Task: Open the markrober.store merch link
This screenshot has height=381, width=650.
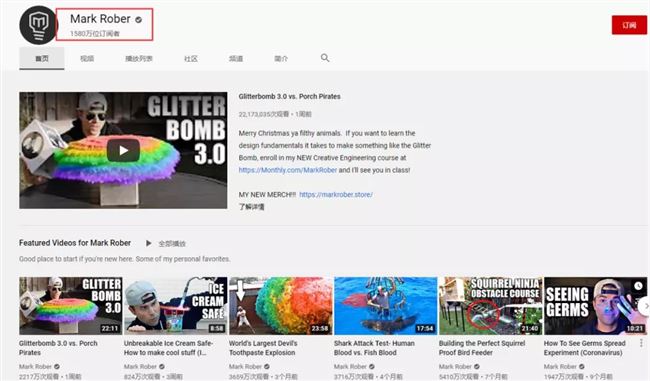Action: [x=336, y=194]
